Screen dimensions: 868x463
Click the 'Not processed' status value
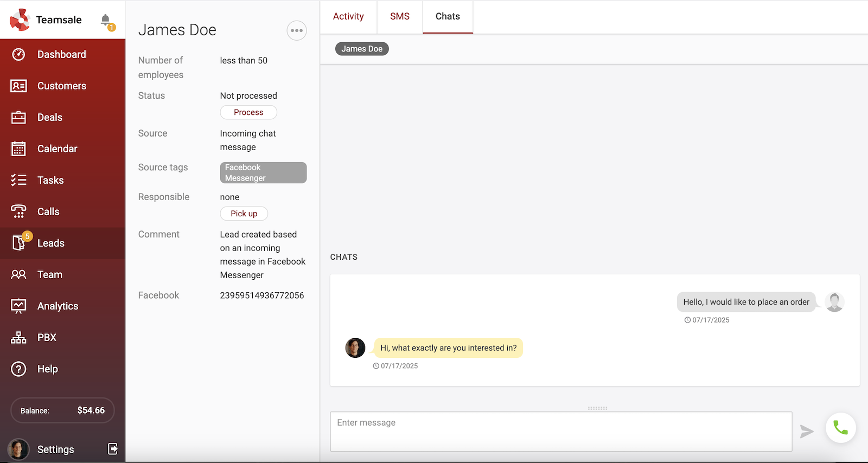pos(248,96)
